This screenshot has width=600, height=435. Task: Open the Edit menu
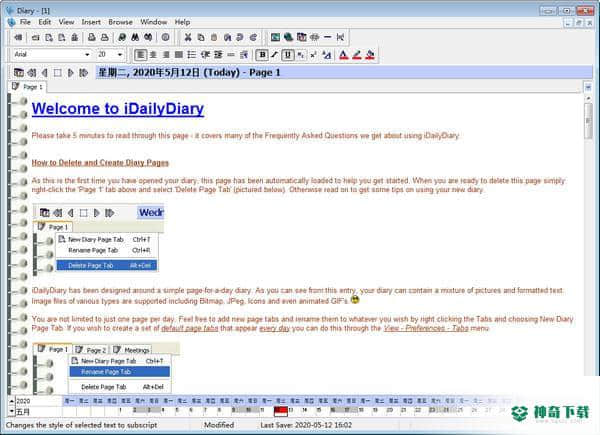[44, 22]
